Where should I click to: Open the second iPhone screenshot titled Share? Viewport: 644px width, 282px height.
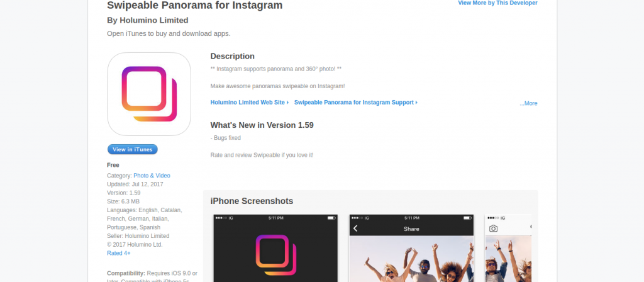pos(411,248)
